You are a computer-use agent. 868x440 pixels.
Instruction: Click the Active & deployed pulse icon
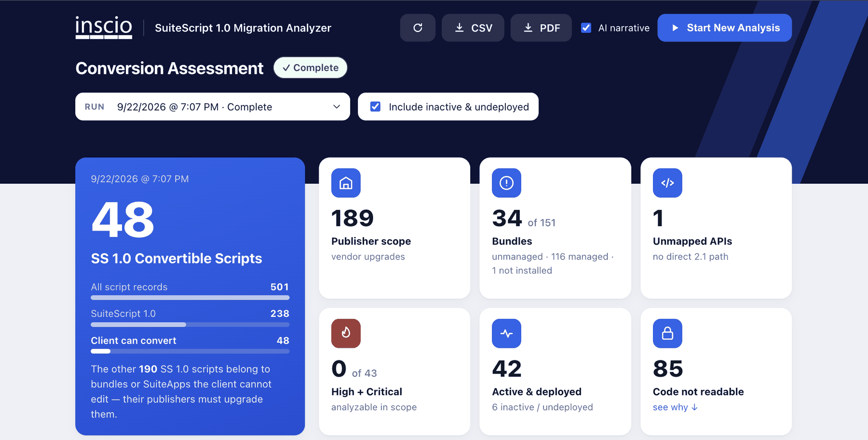click(x=506, y=333)
